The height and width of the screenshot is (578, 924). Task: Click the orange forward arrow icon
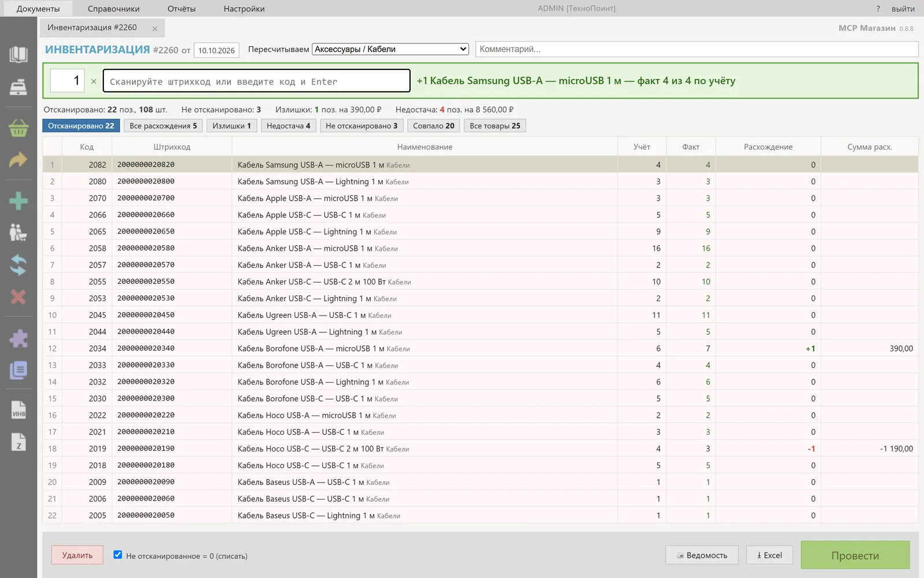[18, 160]
